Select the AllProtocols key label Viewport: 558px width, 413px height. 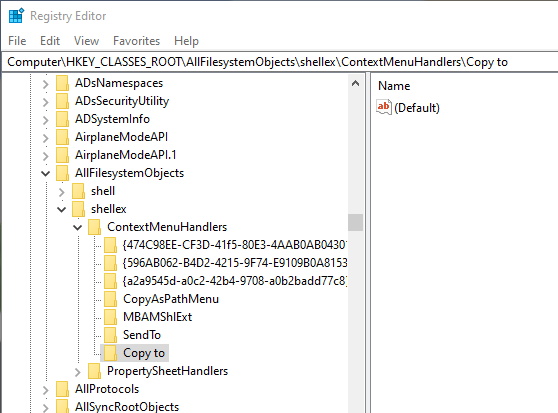tap(107, 389)
